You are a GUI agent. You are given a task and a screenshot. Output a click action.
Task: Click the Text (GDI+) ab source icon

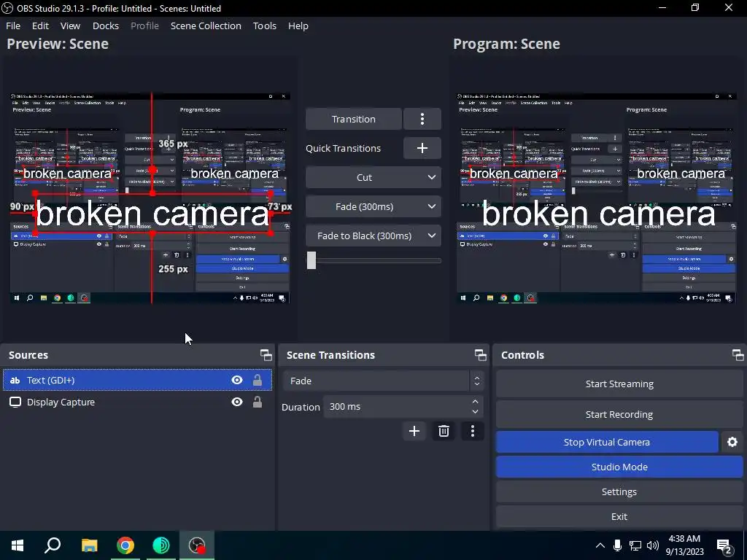(x=15, y=380)
